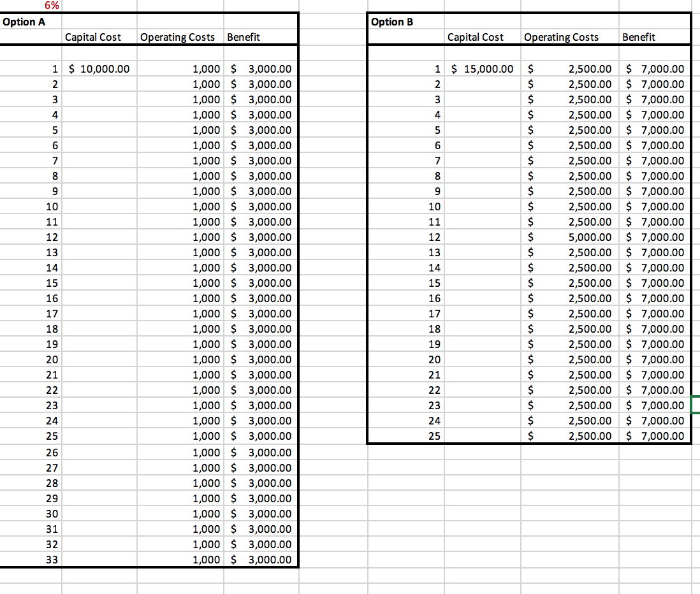700x594 pixels.
Task: Select Option A year 5 benefit cell
Action: (x=261, y=130)
